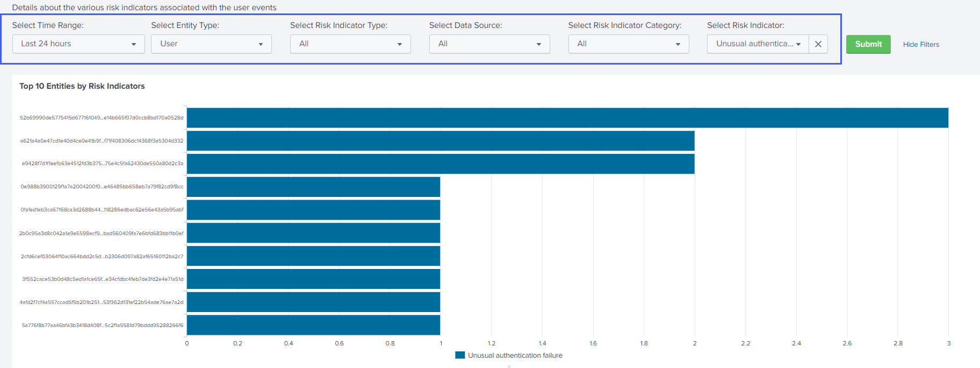Click the legend's blue color swatch
The image size is (980, 368).
460,355
